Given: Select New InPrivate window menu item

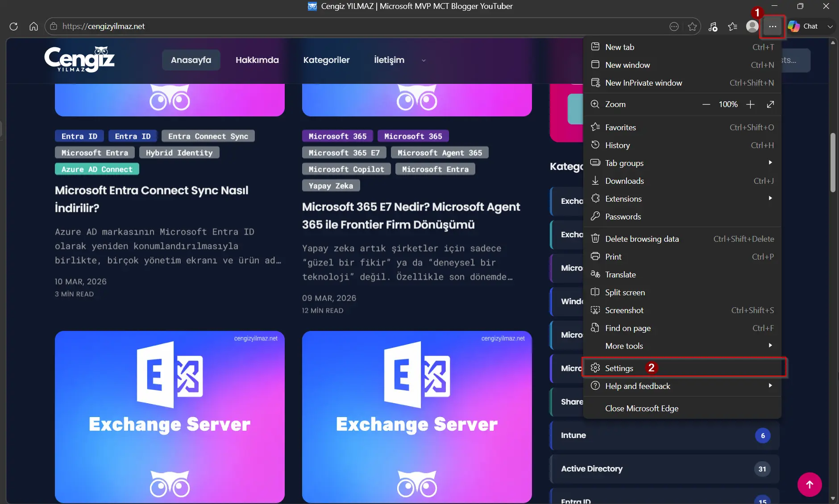Looking at the screenshot, I should 643,83.
